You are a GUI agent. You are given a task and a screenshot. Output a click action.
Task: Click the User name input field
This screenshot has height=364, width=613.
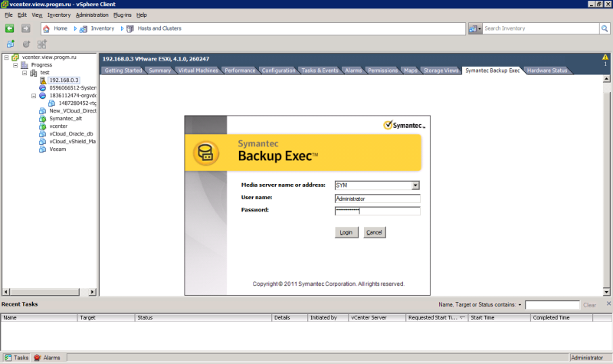click(377, 198)
